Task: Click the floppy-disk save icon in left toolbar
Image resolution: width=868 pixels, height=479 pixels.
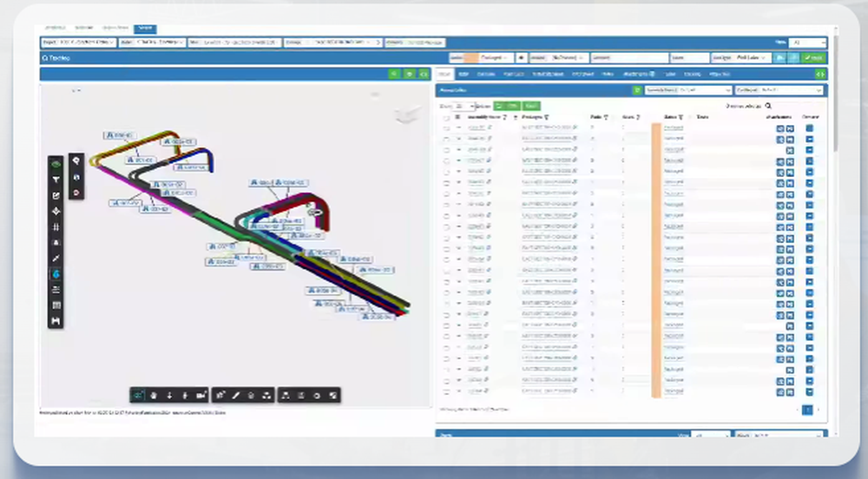Action: [x=56, y=321]
